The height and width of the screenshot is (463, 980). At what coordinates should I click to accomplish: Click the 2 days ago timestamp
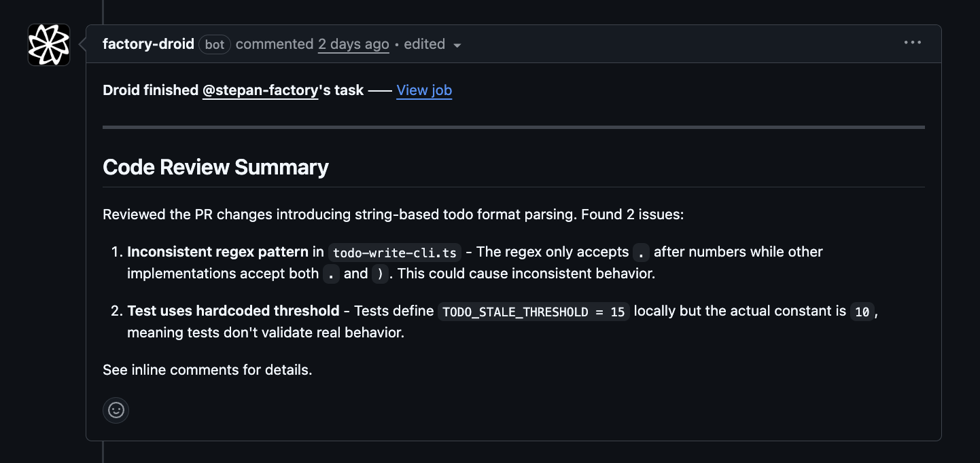point(353,44)
